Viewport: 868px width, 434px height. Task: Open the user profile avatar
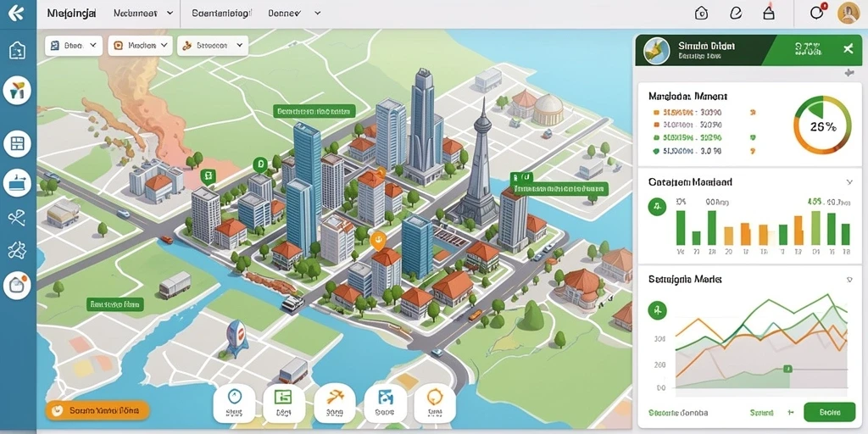pyautogui.click(x=849, y=13)
